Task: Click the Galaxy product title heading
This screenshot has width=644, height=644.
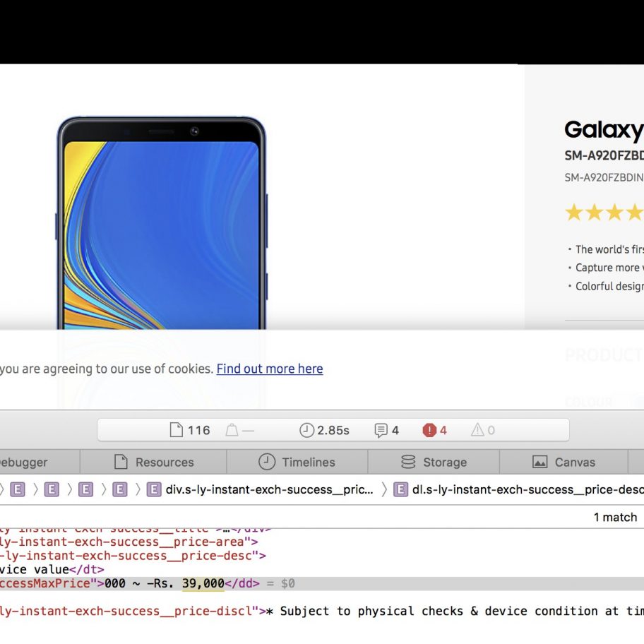Action: coord(604,130)
